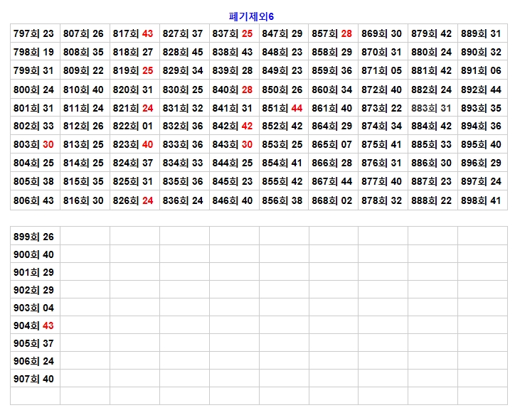Select the cell 857회 28
The height and width of the screenshot is (420, 520).
332,33
